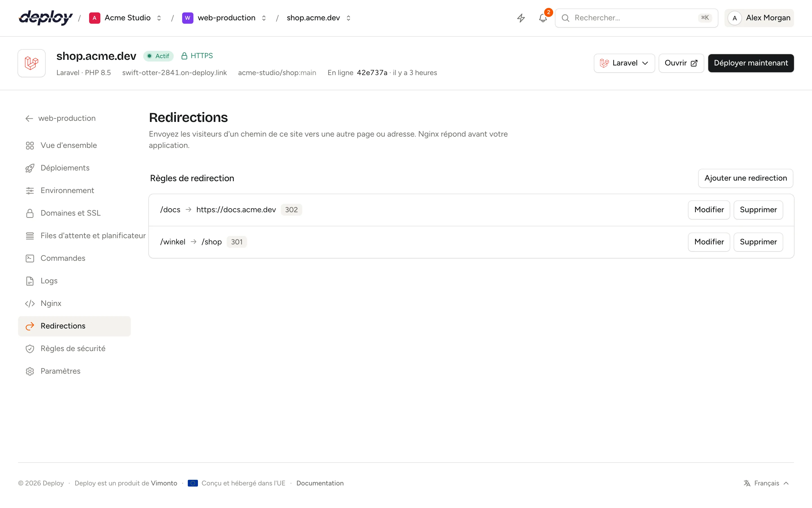The height and width of the screenshot is (508, 812).
Task: Click Supprimer for the /winkel redirect
Action: click(x=758, y=242)
